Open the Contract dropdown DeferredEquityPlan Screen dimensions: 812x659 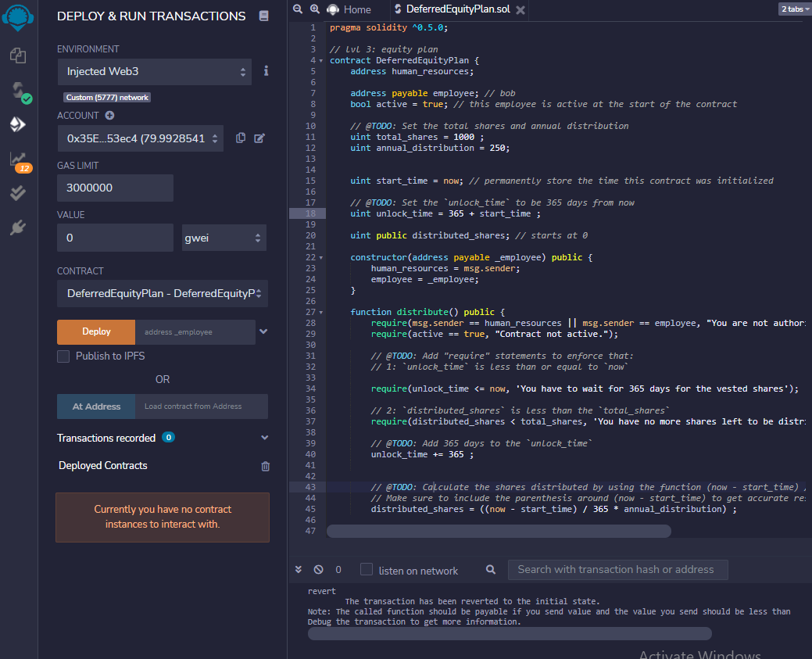[x=163, y=294]
